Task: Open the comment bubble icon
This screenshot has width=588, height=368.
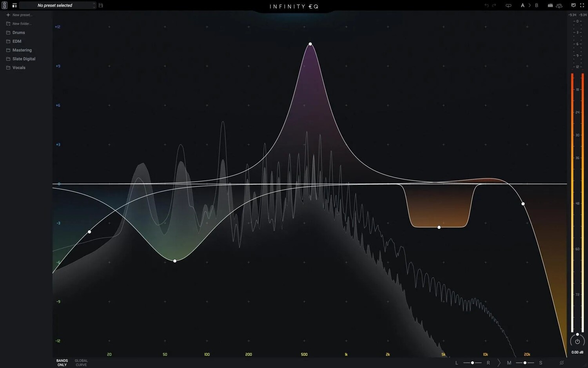Action: (573, 5)
